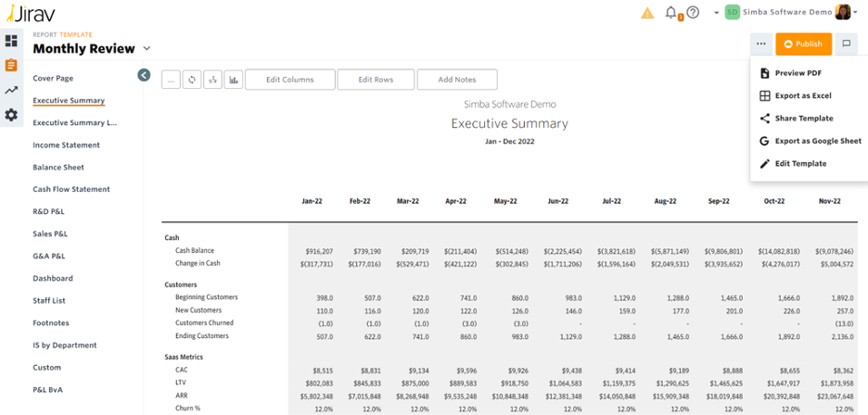Open the dashboard grid icon in sidebar
Viewport: 868px width, 415px height.
pyautogui.click(x=11, y=41)
